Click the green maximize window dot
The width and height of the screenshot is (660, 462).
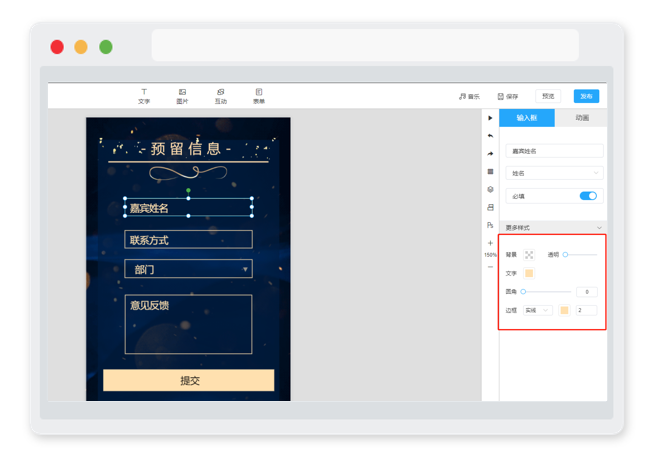tap(106, 47)
